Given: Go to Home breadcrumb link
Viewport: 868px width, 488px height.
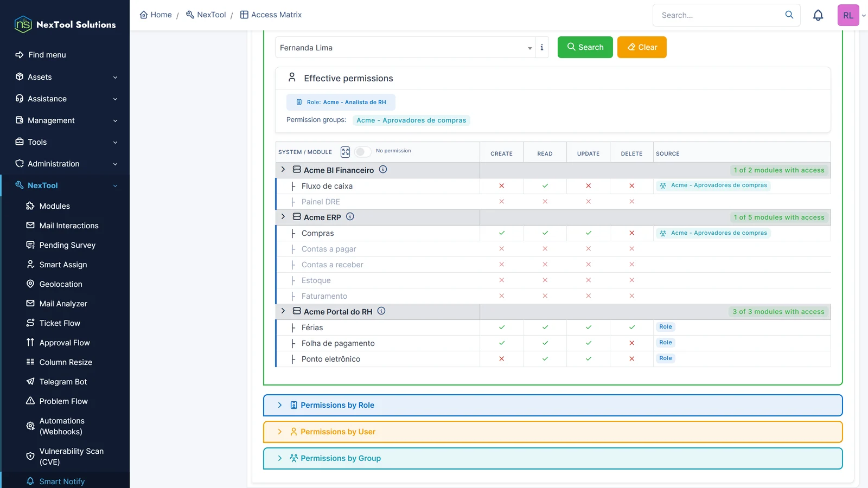Looking at the screenshot, I should click(x=156, y=15).
